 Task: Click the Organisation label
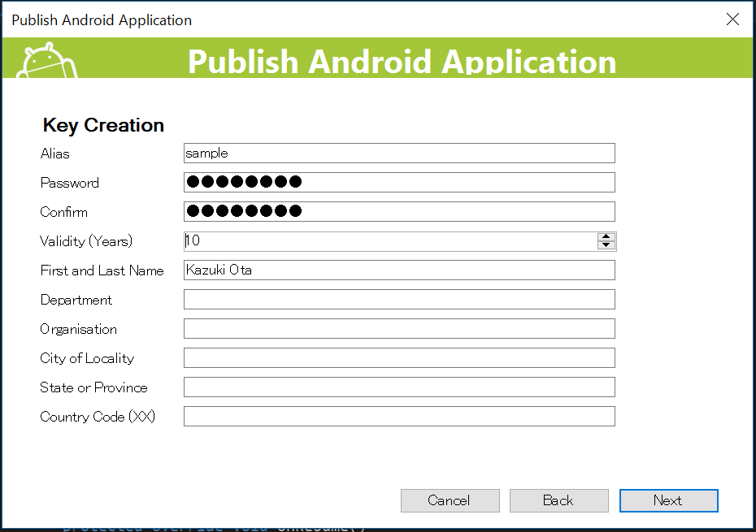(79, 330)
